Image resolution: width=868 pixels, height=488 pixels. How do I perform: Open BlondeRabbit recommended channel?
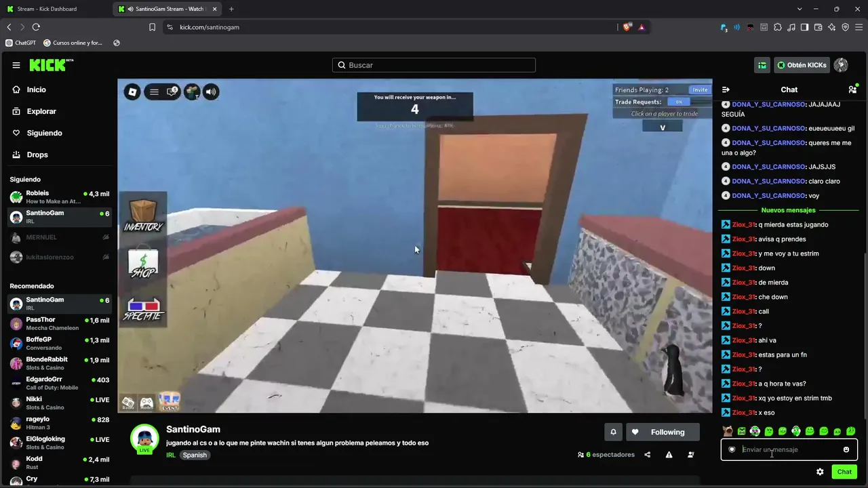(x=59, y=363)
